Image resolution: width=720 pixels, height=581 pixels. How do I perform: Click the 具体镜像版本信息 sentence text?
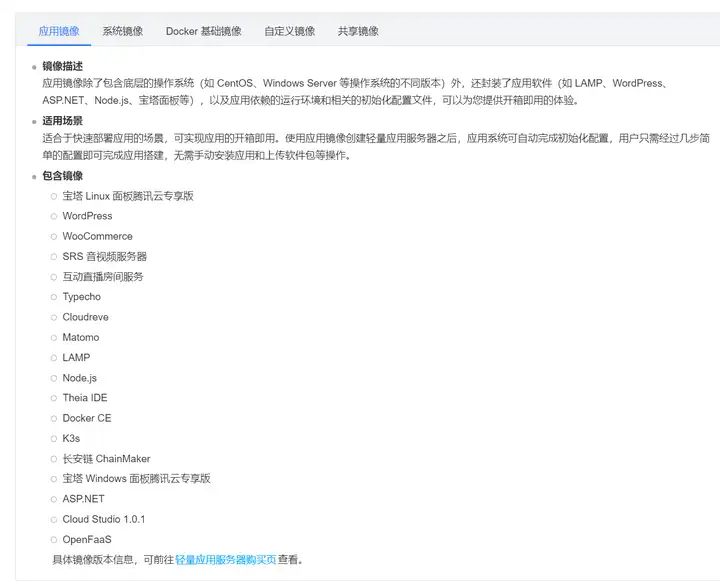tap(177, 559)
